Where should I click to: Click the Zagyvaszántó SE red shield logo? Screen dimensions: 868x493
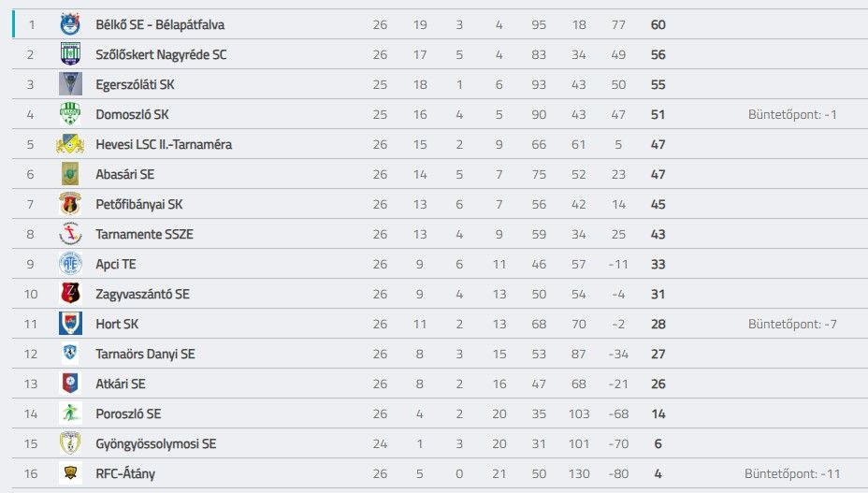coord(70,294)
